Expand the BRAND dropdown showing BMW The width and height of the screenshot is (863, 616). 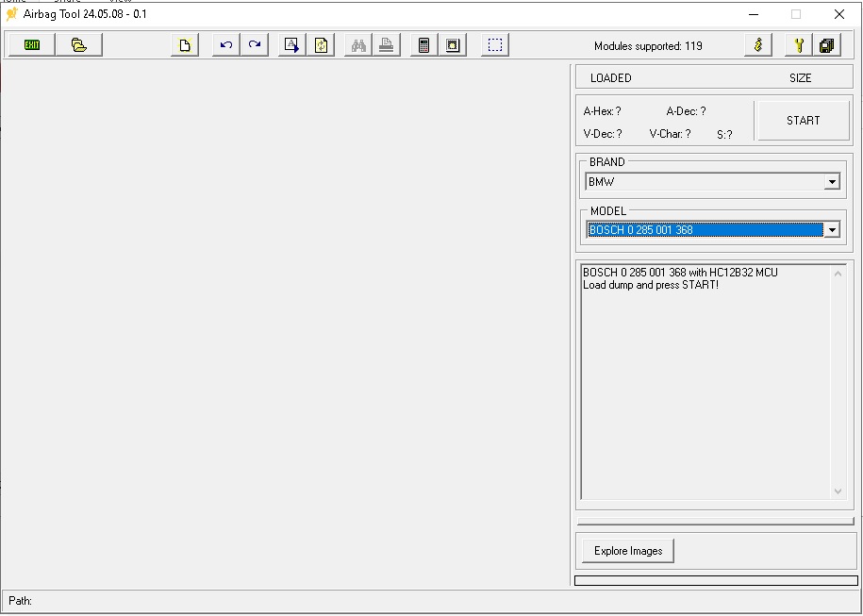832,182
